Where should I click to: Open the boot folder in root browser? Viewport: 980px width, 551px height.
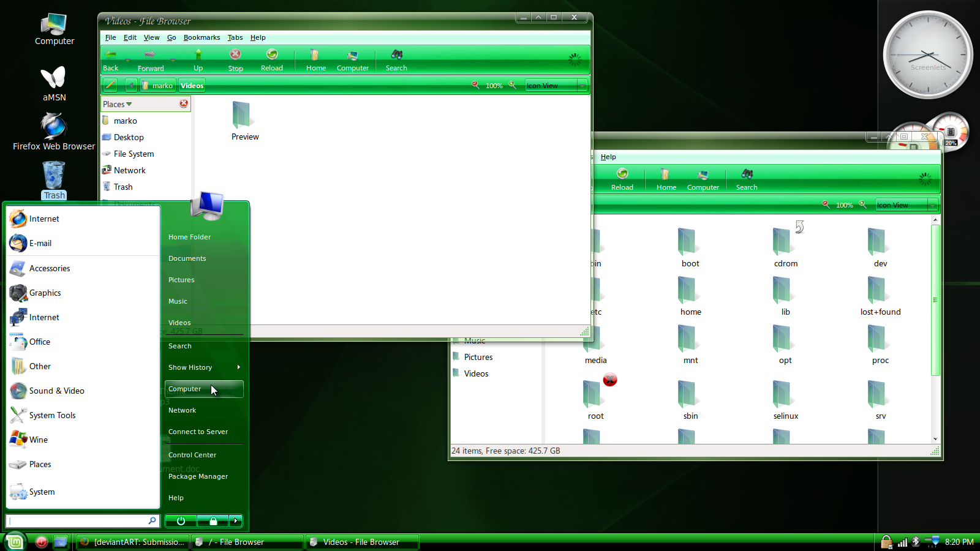[x=690, y=247]
